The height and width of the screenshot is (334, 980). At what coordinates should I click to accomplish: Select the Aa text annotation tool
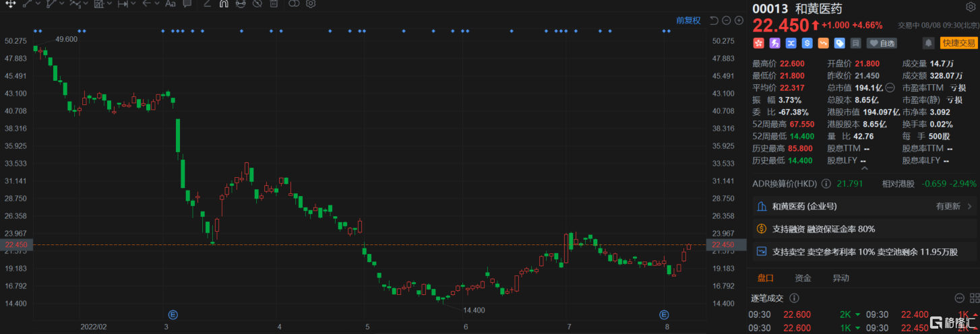(x=171, y=3)
